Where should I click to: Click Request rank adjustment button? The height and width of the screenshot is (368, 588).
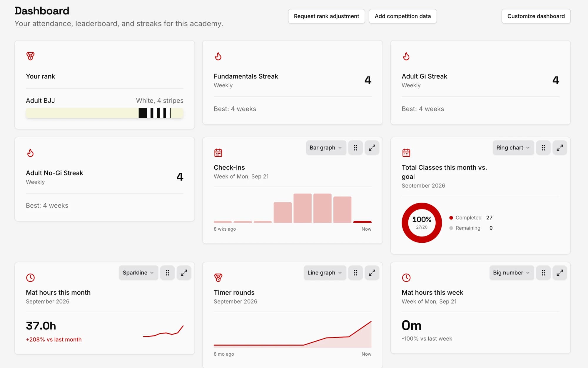(326, 16)
